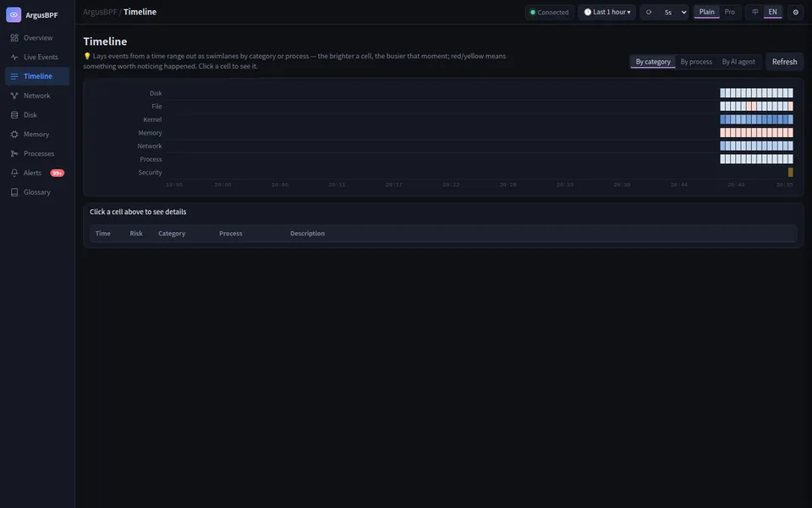Click the Timeline list icon in sidebar
Screen dimensions: 812x508
click(x=14, y=76)
